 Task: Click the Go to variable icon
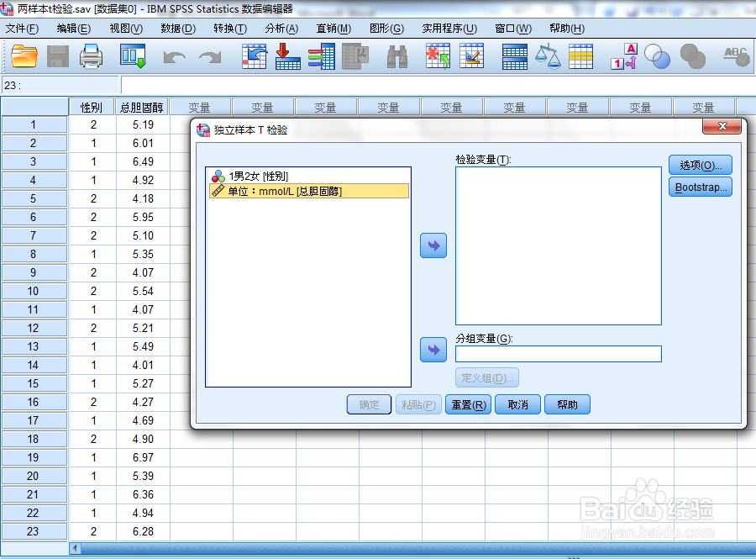pyautogui.click(x=288, y=56)
